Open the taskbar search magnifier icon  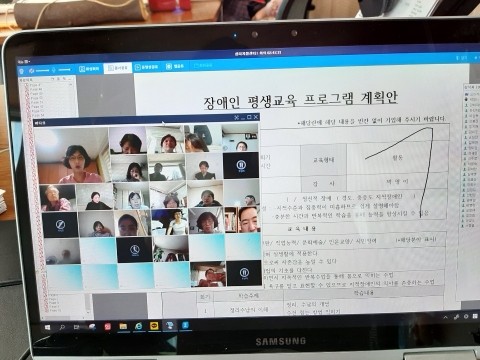tap(62, 328)
